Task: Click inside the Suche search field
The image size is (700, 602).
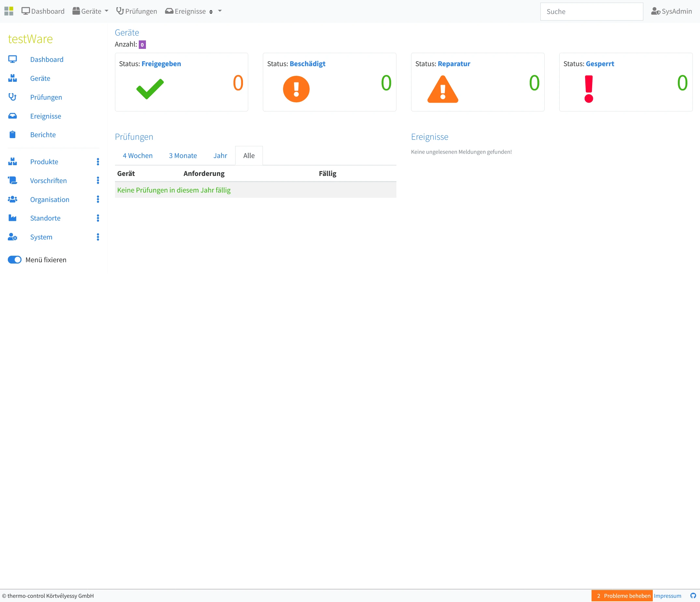Action: 592,11
